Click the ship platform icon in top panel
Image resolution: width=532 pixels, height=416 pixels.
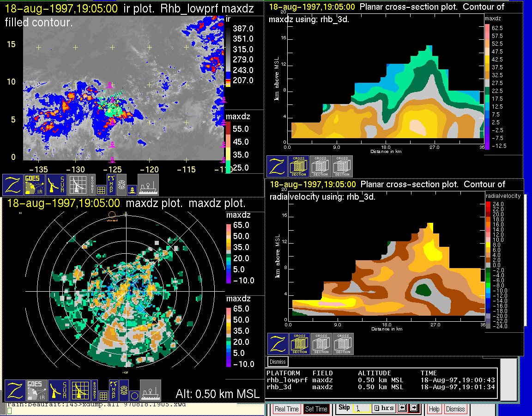tap(148, 185)
